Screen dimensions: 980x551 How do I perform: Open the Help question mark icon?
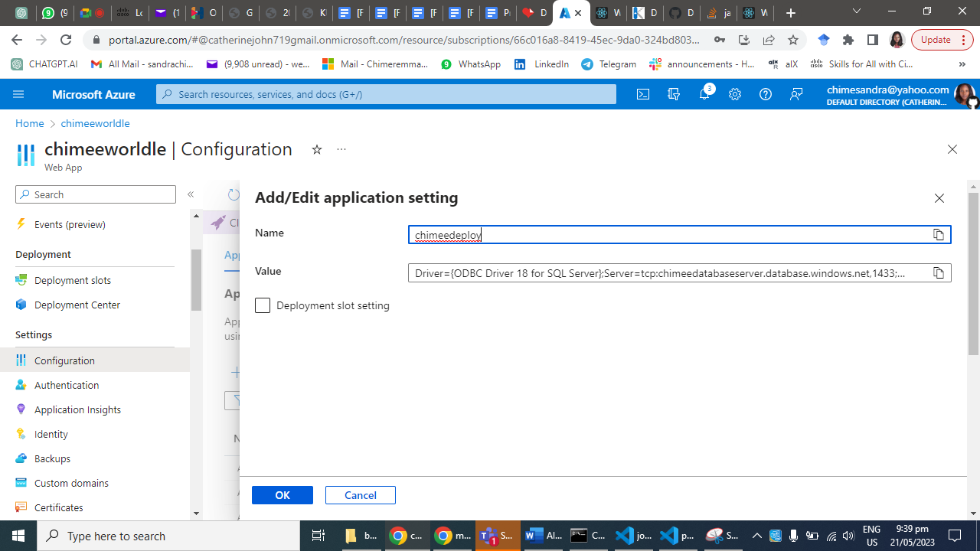click(x=766, y=94)
